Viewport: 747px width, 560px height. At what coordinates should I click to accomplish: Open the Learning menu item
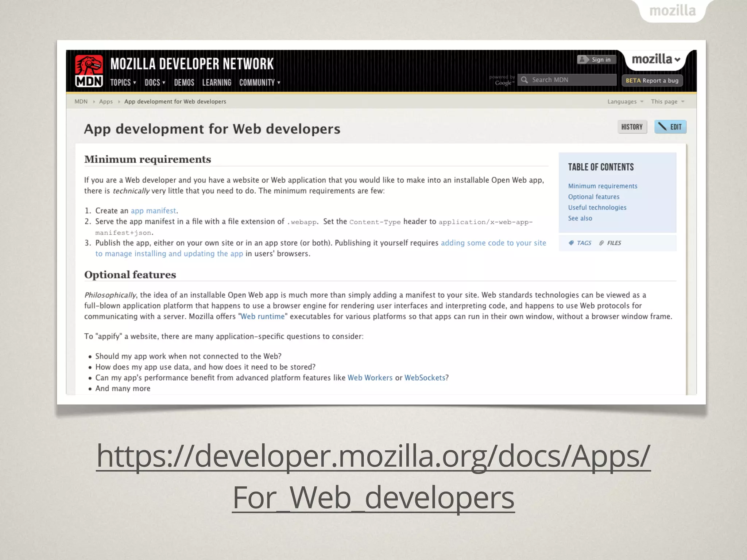217,82
